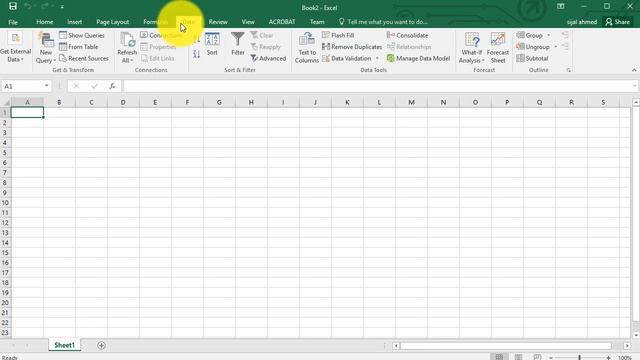Toggle the Filter funnel

pyautogui.click(x=238, y=44)
